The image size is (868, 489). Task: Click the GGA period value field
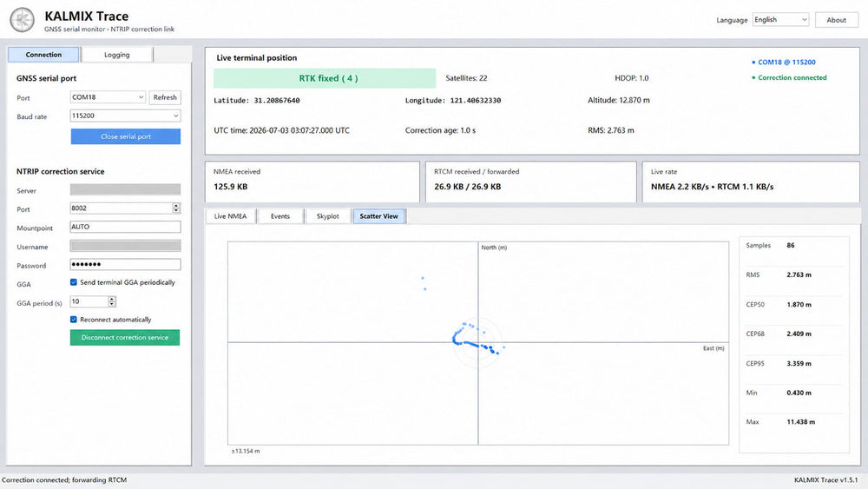coord(89,301)
